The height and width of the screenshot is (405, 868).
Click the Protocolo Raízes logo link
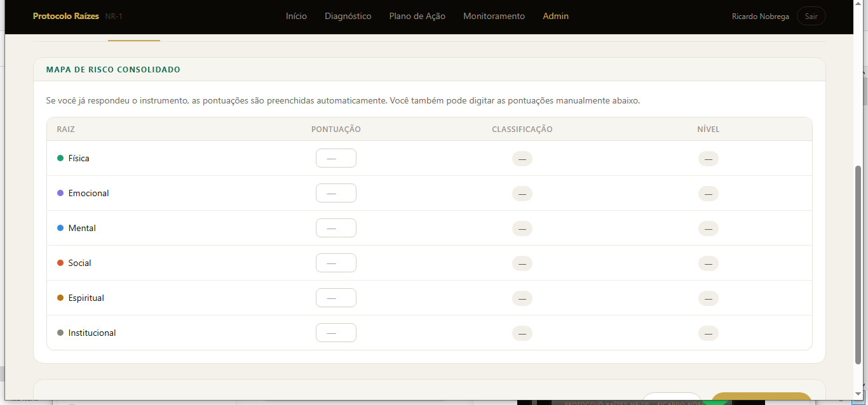click(x=66, y=16)
